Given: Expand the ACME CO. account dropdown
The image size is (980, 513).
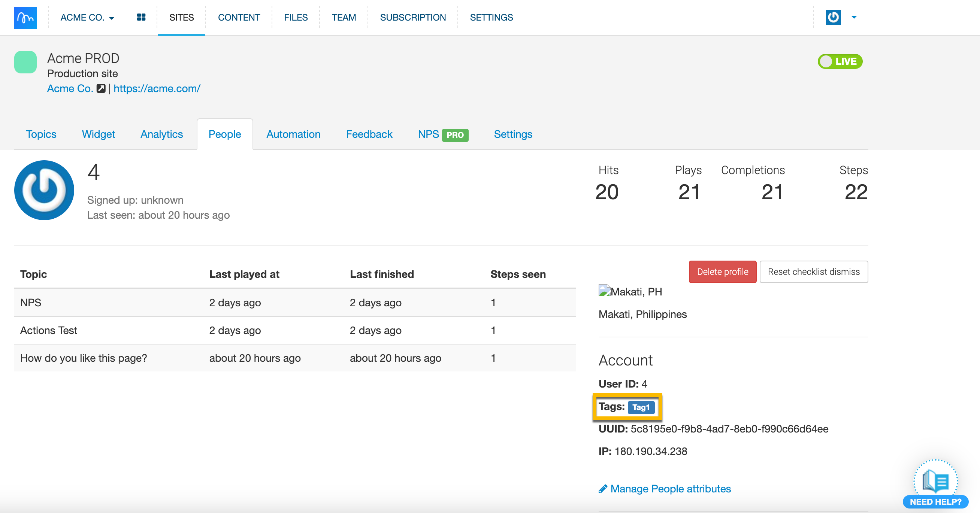Looking at the screenshot, I should coord(88,18).
